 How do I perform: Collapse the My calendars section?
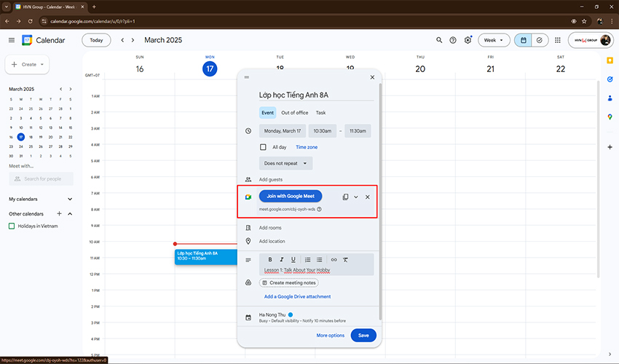click(70, 199)
